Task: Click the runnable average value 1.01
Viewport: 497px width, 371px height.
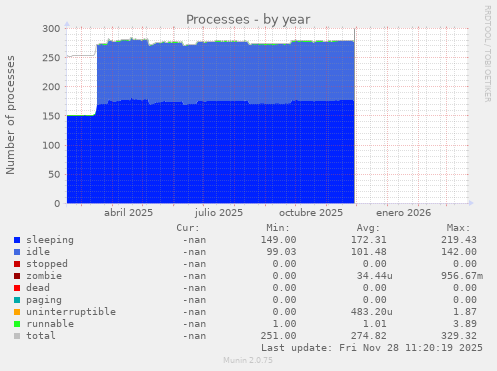Action: 375,324
